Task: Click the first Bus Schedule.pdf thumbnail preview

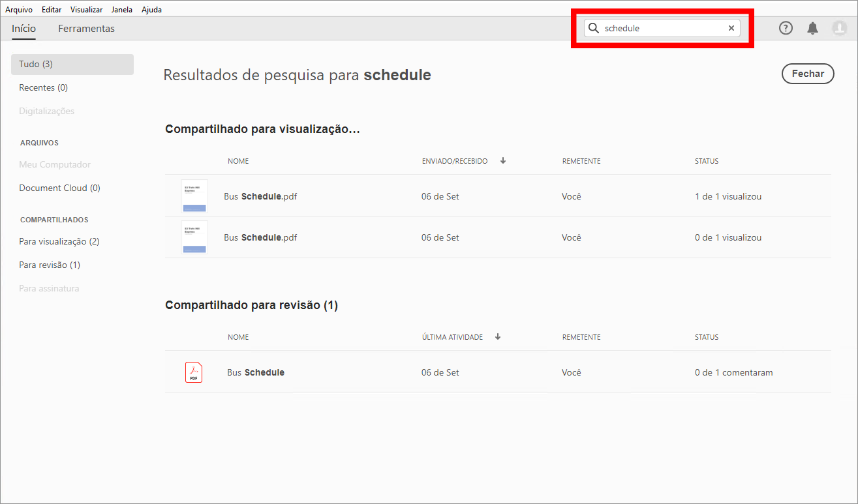Action: tap(194, 196)
